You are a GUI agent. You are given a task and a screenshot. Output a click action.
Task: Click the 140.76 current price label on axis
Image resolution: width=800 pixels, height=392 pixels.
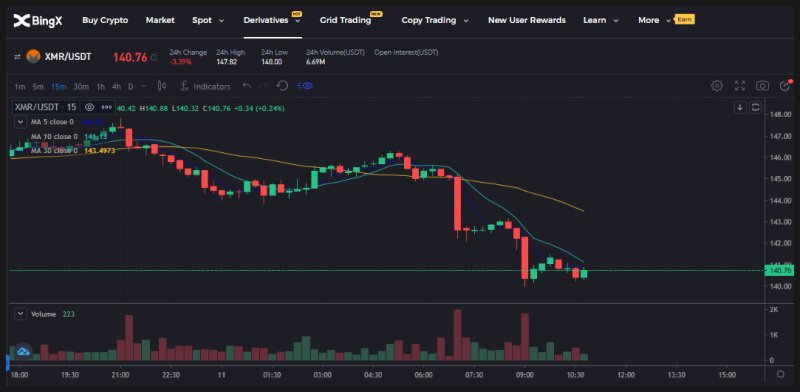point(779,271)
